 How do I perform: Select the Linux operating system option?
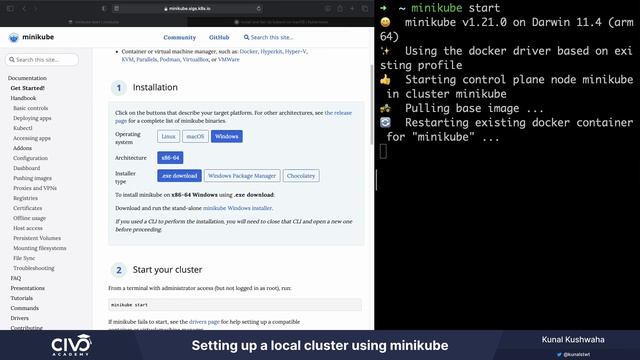point(168,136)
